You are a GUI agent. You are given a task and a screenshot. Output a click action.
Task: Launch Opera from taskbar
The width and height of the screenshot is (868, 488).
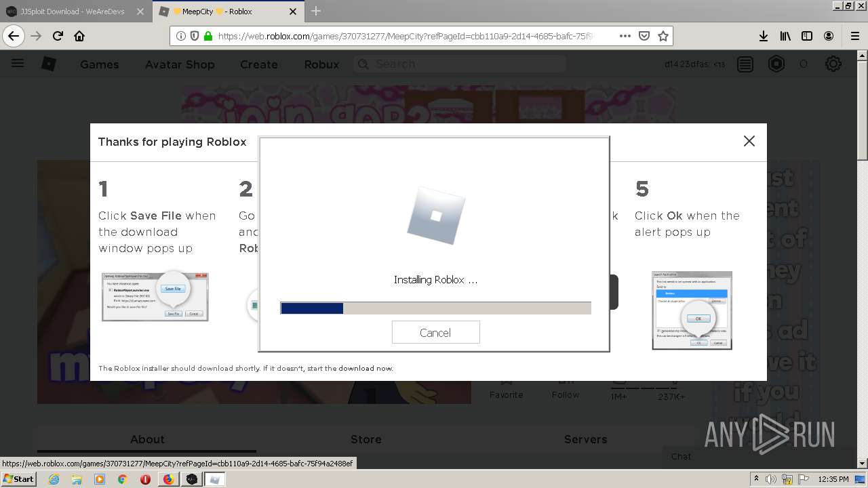(x=145, y=479)
